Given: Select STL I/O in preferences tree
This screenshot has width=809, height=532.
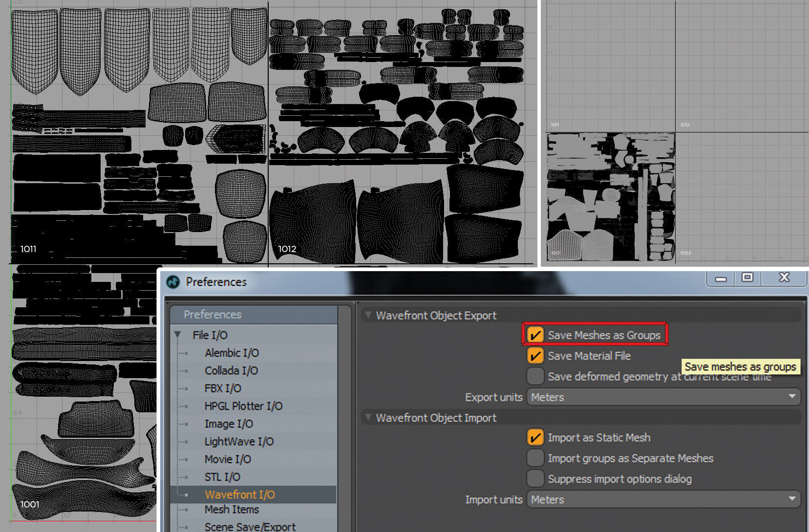Looking at the screenshot, I should [x=222, y=477].
